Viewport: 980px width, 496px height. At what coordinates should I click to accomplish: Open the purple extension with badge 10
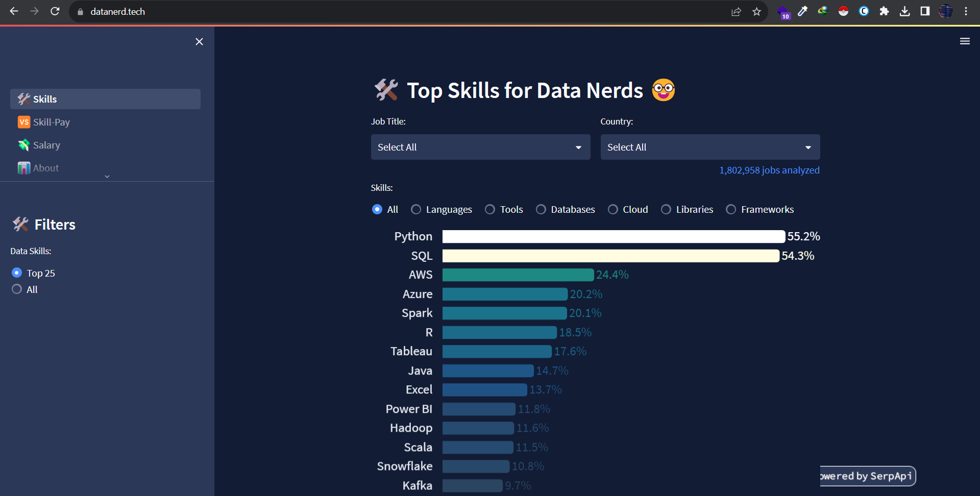783,12
